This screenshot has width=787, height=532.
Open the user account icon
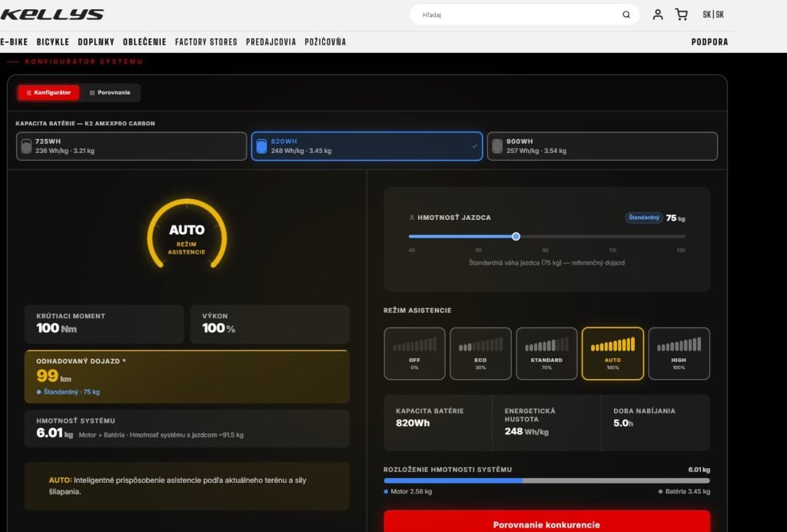[658, 15]
